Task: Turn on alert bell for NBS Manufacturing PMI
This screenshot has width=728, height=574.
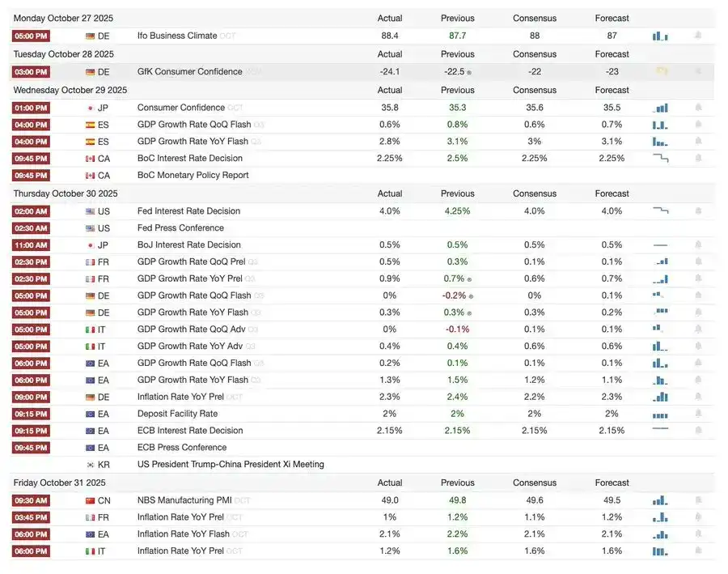Action: [698, 500]
